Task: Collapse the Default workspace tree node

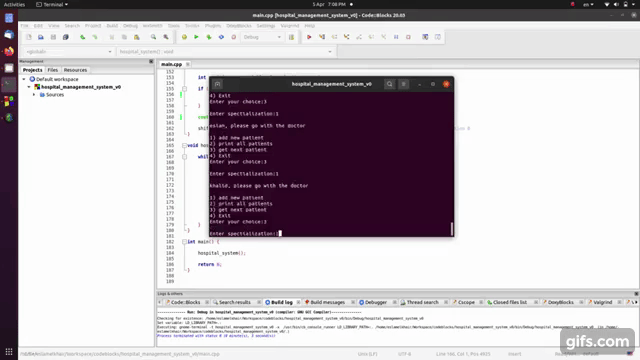Action: (24, 79)
